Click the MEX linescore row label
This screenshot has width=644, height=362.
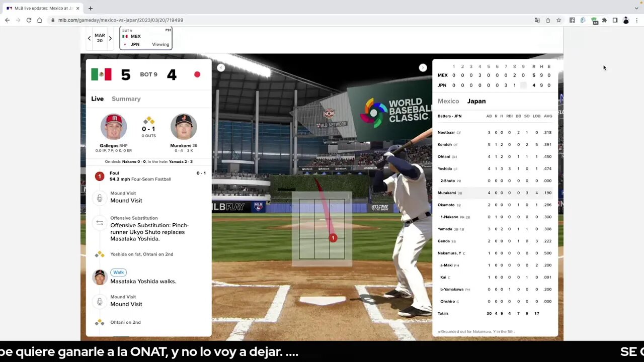pyautogui.click(x=442, y=75)
